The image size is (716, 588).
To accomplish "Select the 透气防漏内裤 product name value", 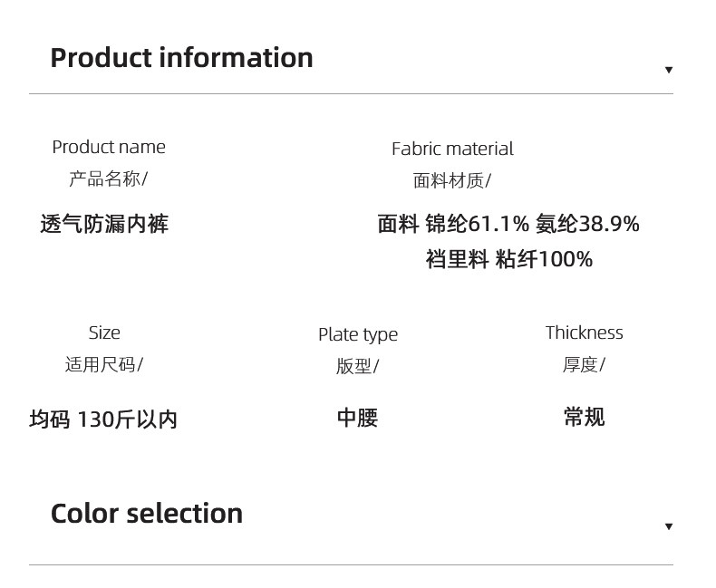I will (x=104, y=224).
